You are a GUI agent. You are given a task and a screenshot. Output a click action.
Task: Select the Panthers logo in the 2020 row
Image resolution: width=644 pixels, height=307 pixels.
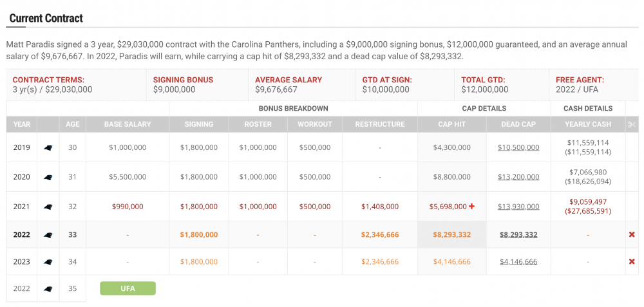48,177
